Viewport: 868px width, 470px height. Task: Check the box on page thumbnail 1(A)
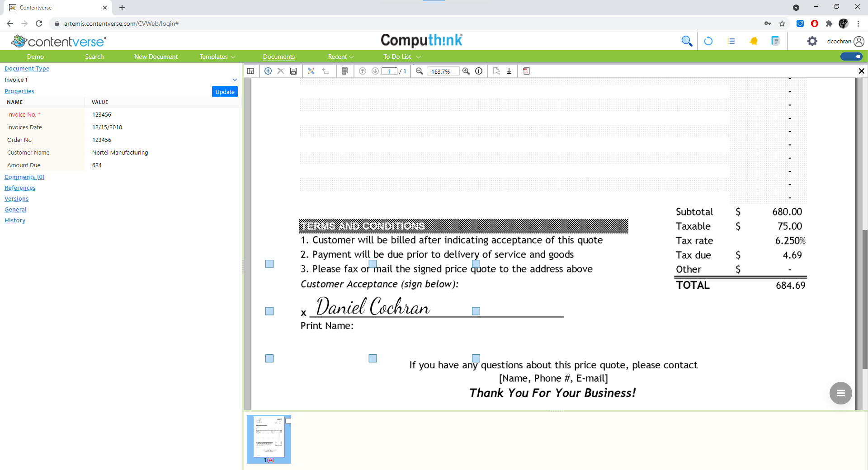click(x=288, y=421)
